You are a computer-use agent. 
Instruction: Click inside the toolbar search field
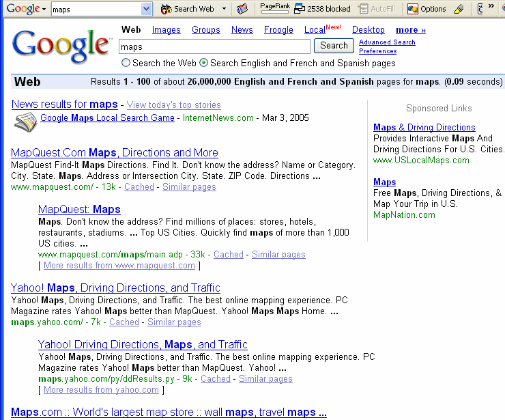tap(96, 10)
